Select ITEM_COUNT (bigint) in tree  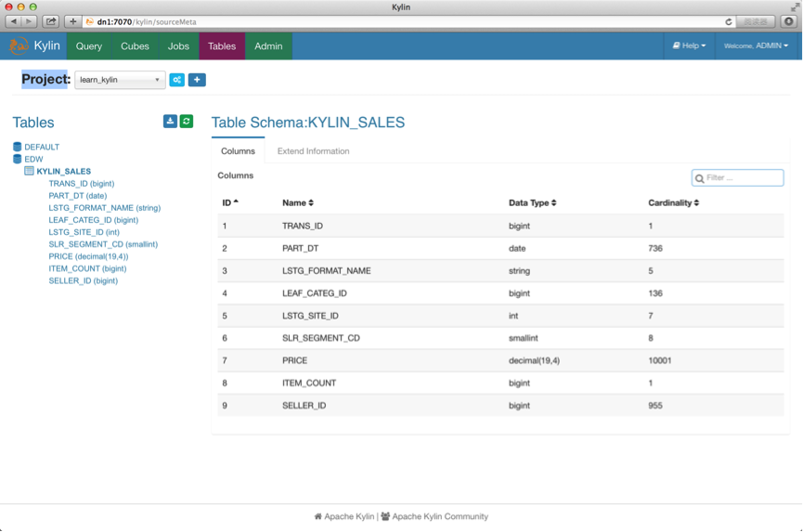click(x=87, y=268)
